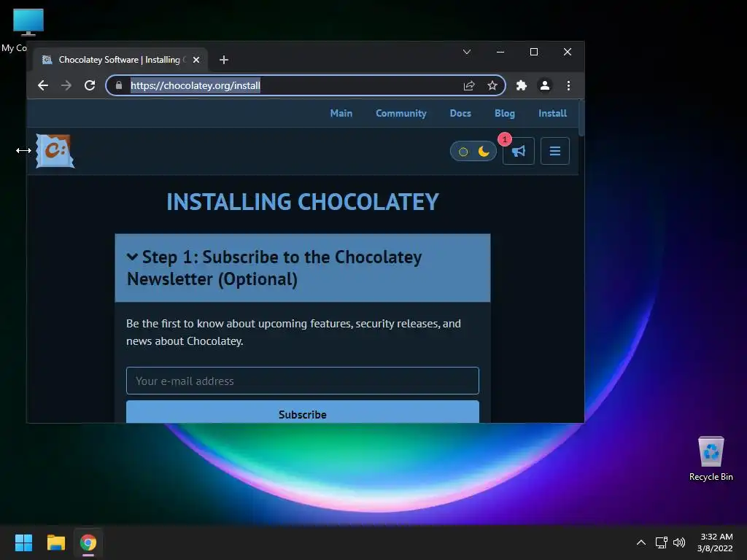Close the Chocolatey Software tab
This screenshot has height=560, width=747.
[196, 60]
